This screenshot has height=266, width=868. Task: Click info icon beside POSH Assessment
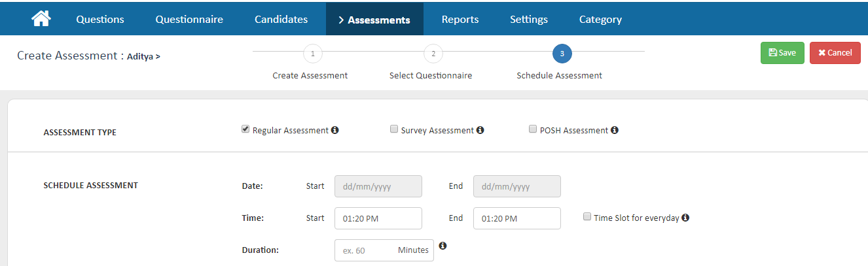[614, 131]
